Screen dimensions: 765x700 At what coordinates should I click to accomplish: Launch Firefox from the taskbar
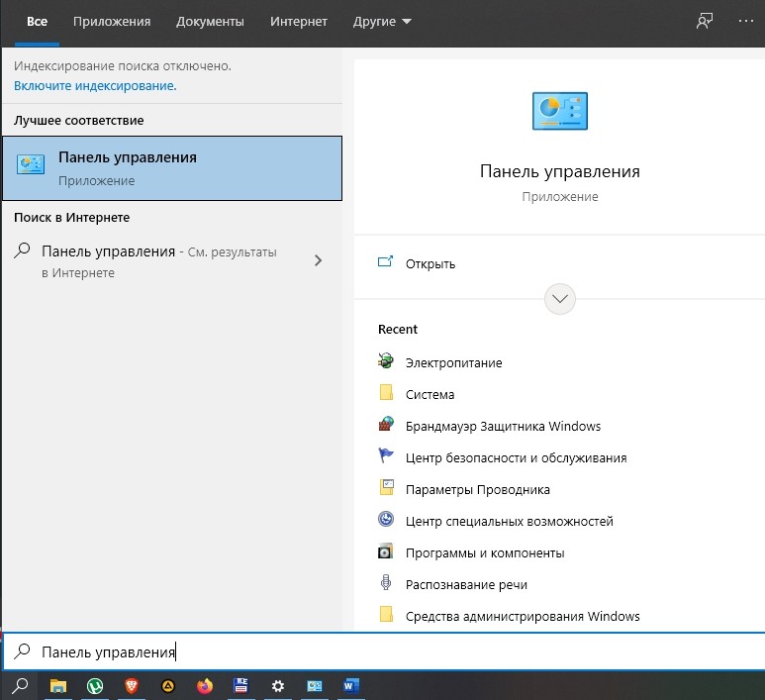[205, 686]
